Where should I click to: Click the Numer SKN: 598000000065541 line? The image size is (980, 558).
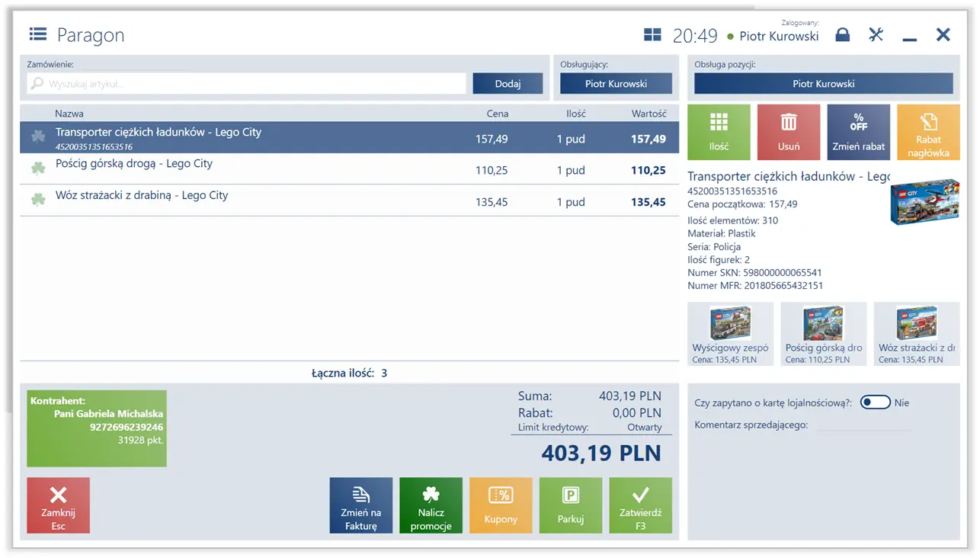(754, 272)
